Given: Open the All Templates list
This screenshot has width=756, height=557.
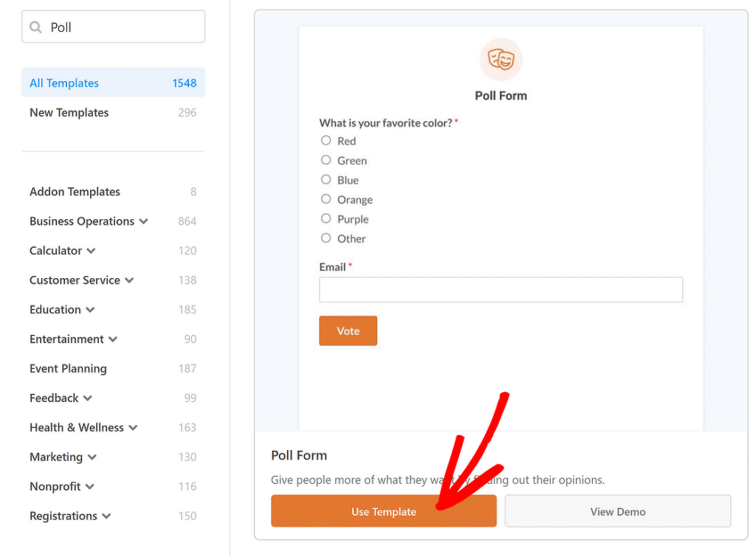Looking at the screenshot, I should click(63, 83).
